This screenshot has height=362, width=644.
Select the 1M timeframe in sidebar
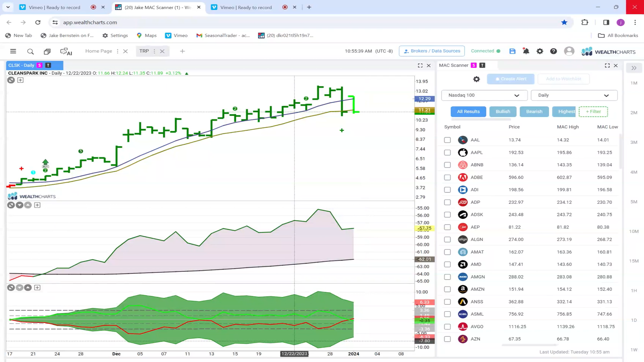pyautogui.click(x=634, y=83)
